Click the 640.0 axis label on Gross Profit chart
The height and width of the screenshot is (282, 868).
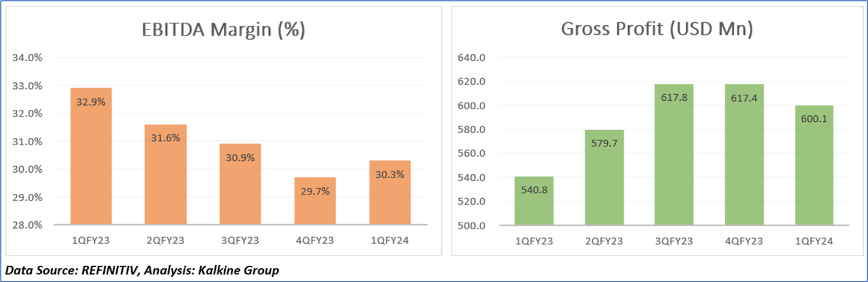tap(472, 58)
